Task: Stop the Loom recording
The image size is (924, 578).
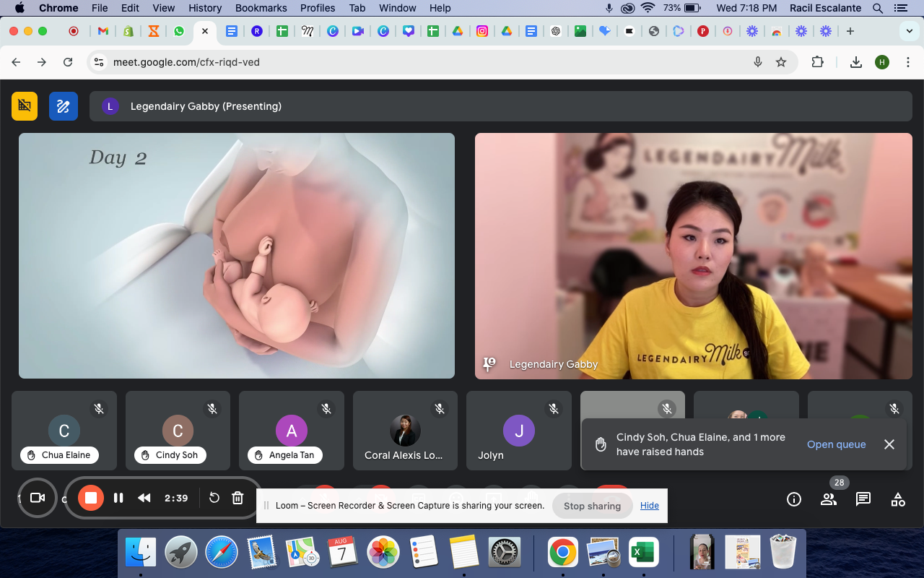Action: [91, 498]
